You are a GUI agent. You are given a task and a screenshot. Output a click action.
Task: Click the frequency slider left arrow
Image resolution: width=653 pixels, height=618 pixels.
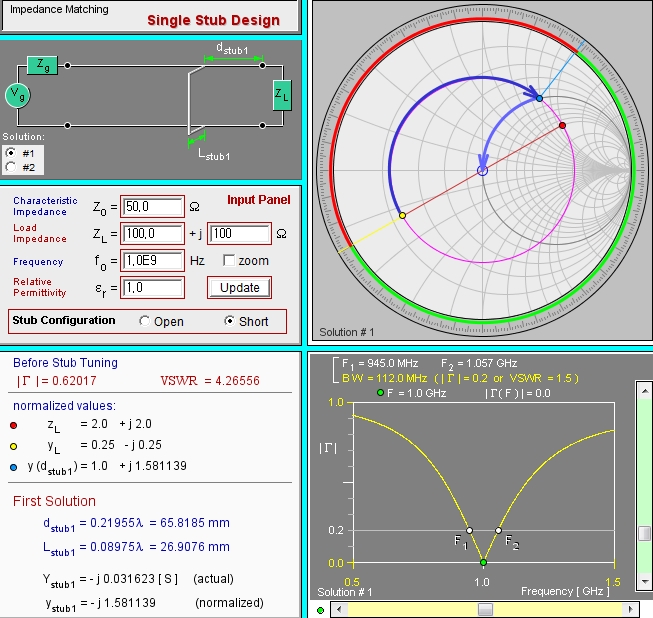[x=339, y=610]
